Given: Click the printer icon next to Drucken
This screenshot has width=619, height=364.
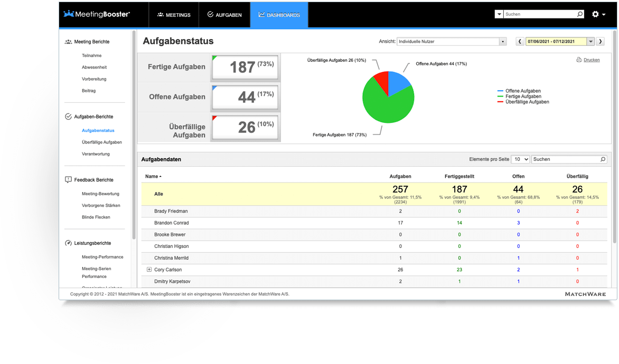Looking at the screenshot, I should pos(579,60).
